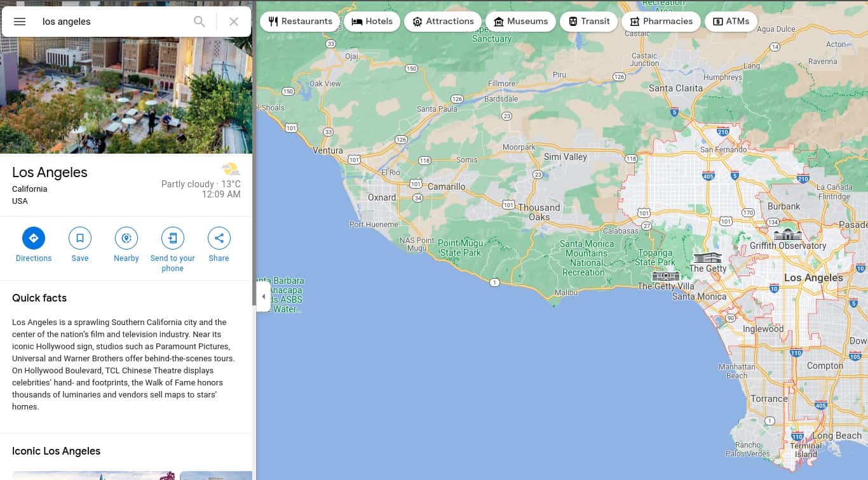Image resolution: width=868 pixels, height=480 pixels.
Task: Collapse the side panel with arrow handle
Action: click(x=263, y=297)
